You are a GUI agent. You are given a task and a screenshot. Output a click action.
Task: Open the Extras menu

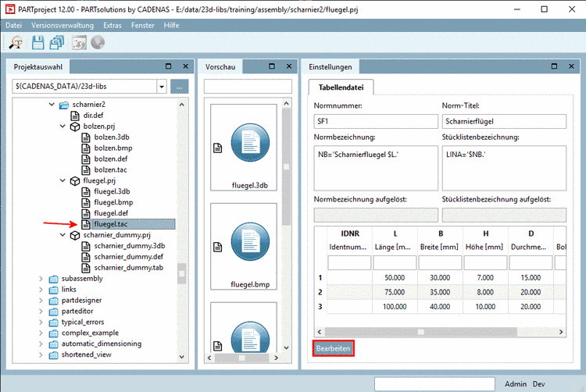112,25
